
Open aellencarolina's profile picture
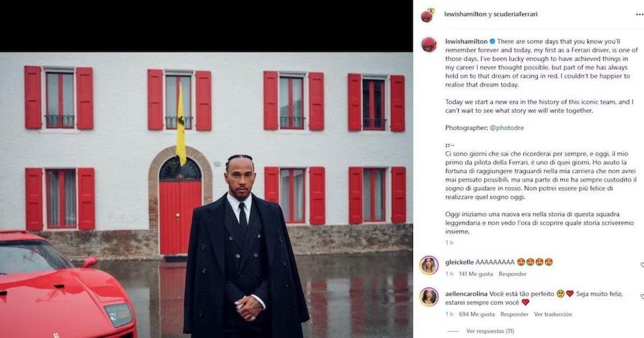(x=429, y=297)
